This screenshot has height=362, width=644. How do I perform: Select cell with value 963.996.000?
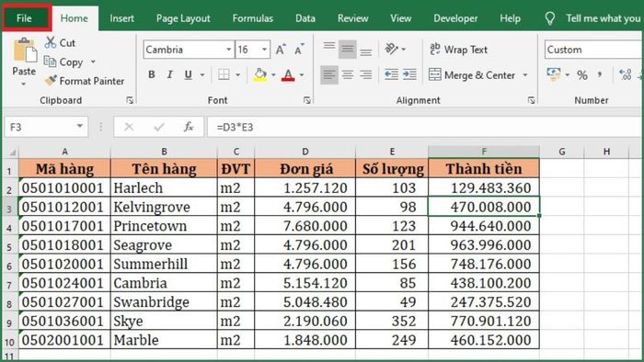[x=484, y=244]
